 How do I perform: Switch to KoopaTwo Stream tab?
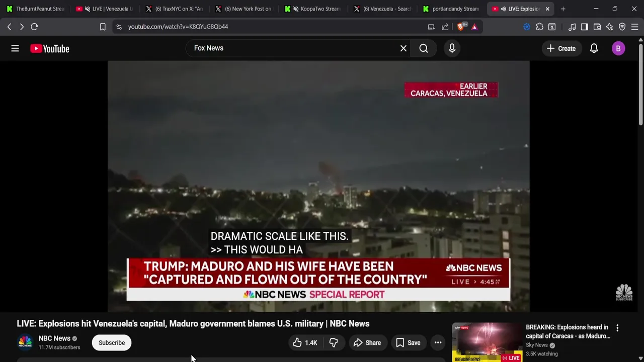[320, 9]
